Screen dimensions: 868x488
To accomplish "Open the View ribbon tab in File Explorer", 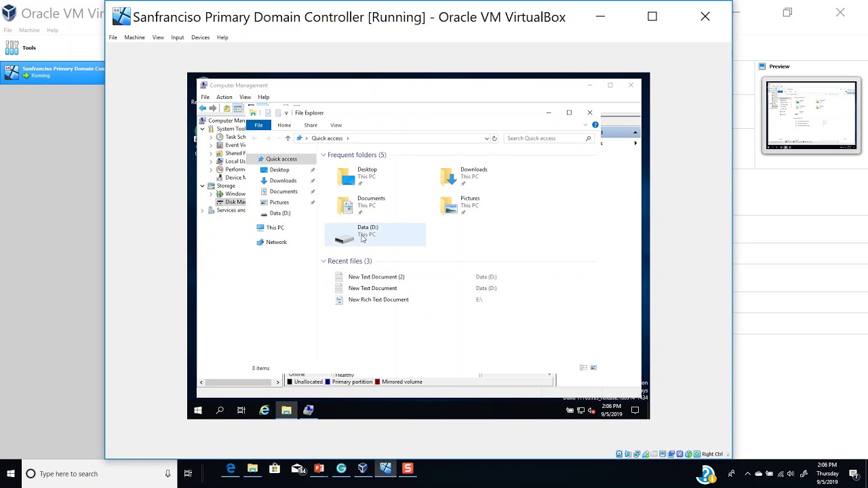I will click(x=336, y=125).
